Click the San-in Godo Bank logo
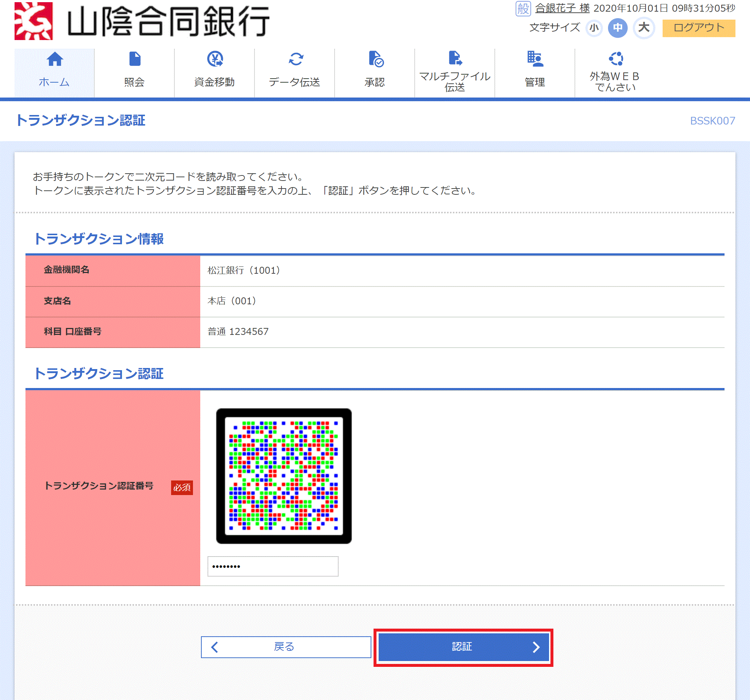This screenshot has height=700, width=750. pyautogui.click(x=142, y=21)
